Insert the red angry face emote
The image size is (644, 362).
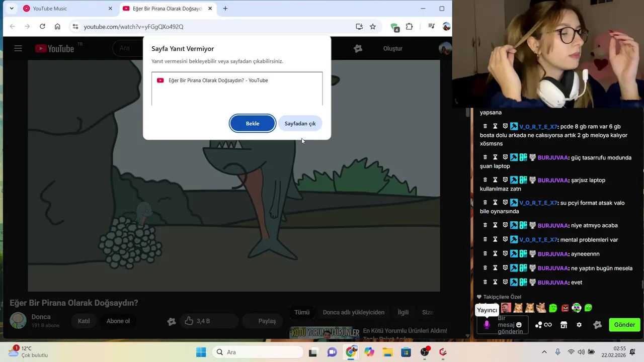pos(565,308)
